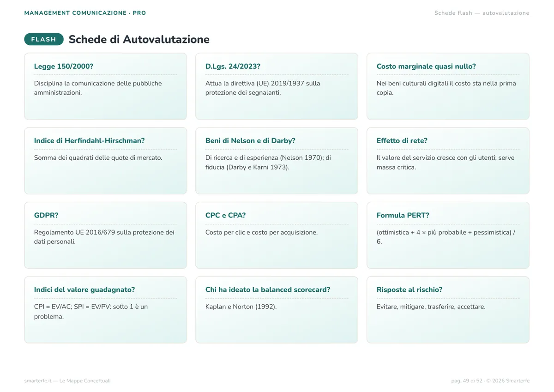554x392 pixels.
Task: Click the answer about direttiva (UE) 2019/1937
Action: pyautogui.click(x=263, y=88)
